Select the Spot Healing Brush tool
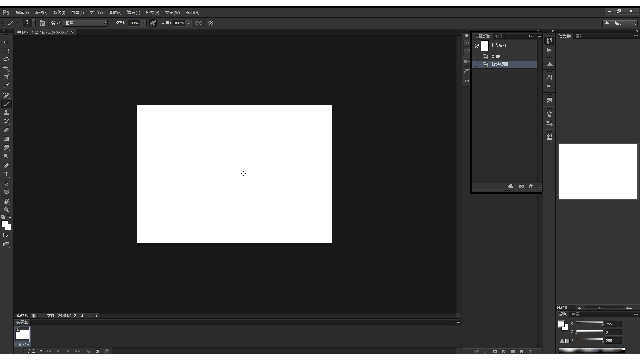 6,95
